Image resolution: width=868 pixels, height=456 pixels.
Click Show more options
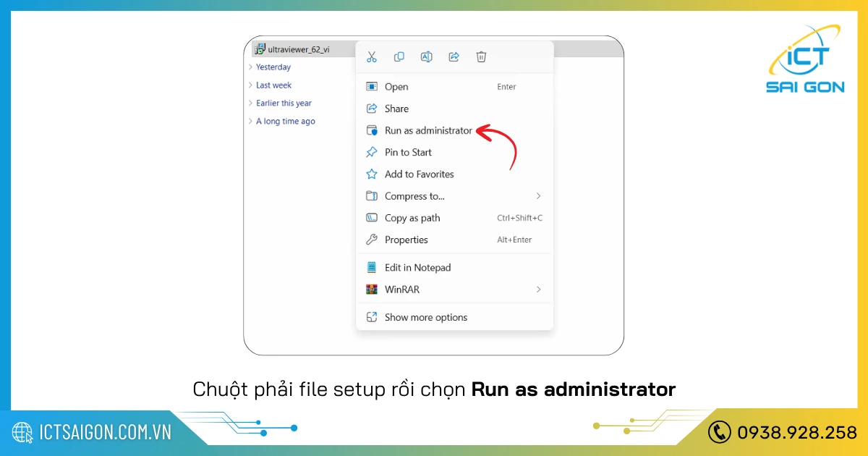click(x=454, y=317)
